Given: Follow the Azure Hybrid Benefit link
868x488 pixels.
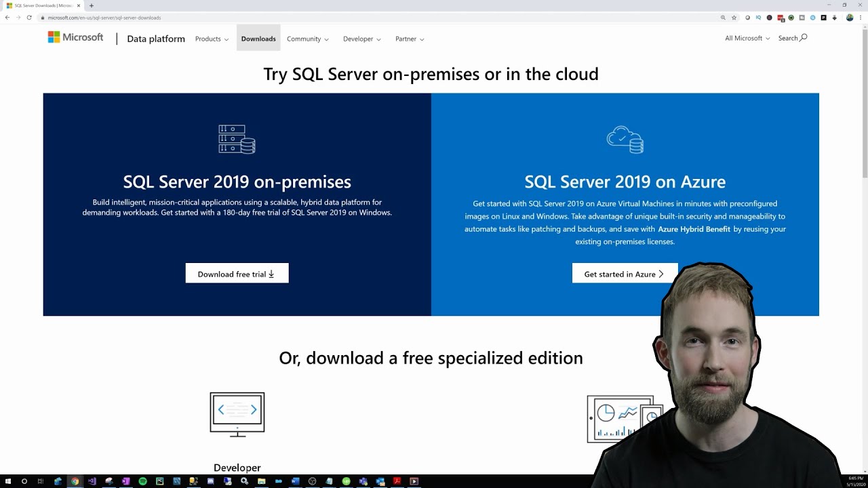Looking at the screenshot, I should [x=694, y=229].
